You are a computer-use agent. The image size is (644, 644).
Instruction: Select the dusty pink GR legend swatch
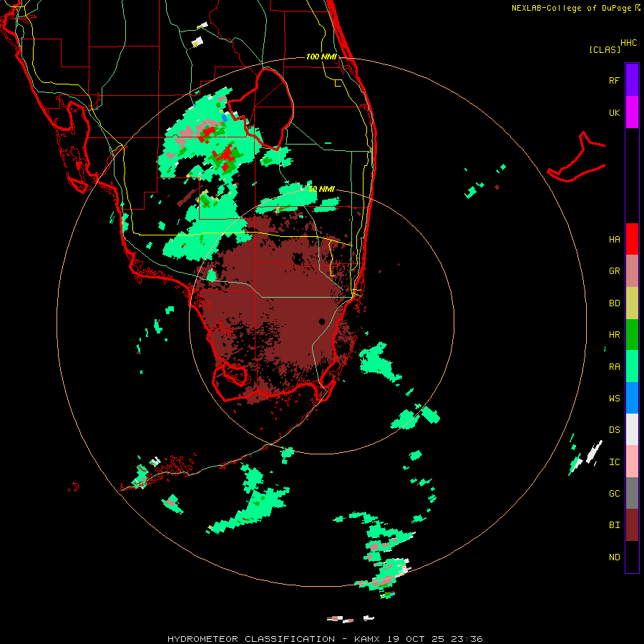(x=632, y=271)
